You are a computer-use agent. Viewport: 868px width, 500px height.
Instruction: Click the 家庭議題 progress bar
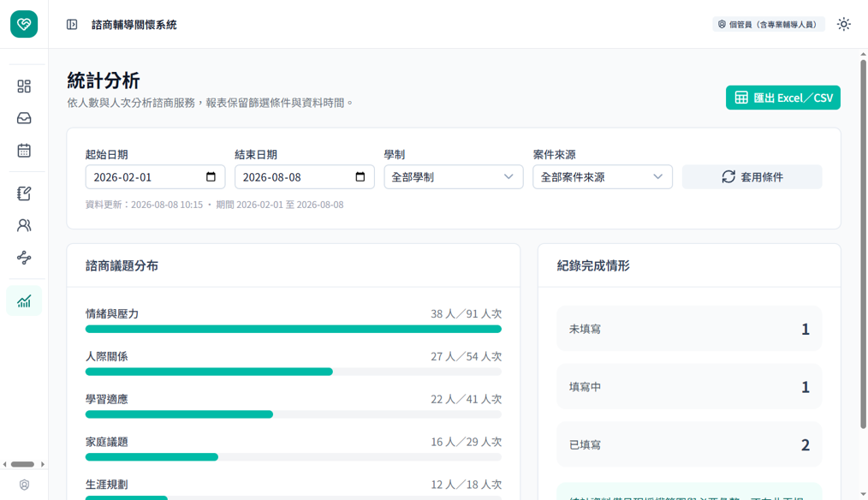pyautogui.click(x=294, y=457)
